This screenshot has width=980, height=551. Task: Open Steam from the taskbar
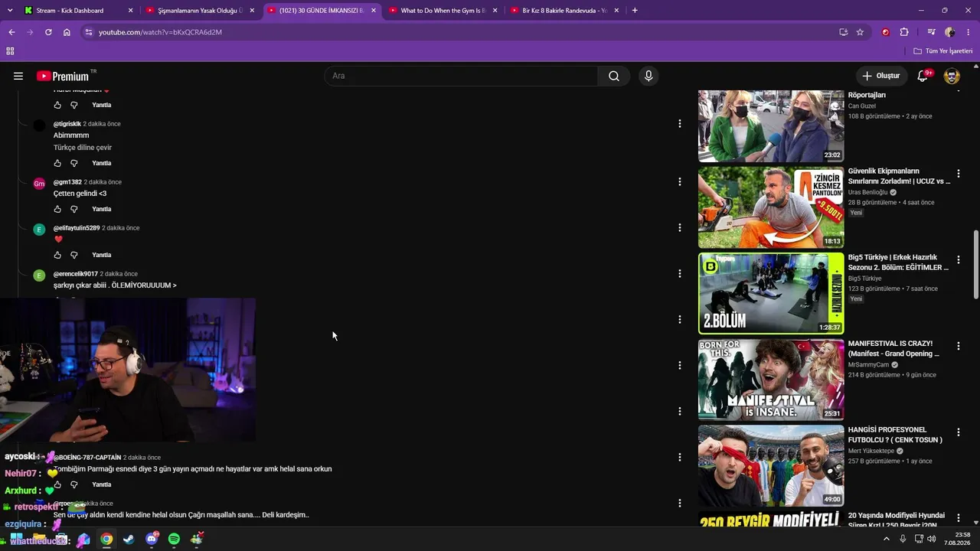(129, 540)
